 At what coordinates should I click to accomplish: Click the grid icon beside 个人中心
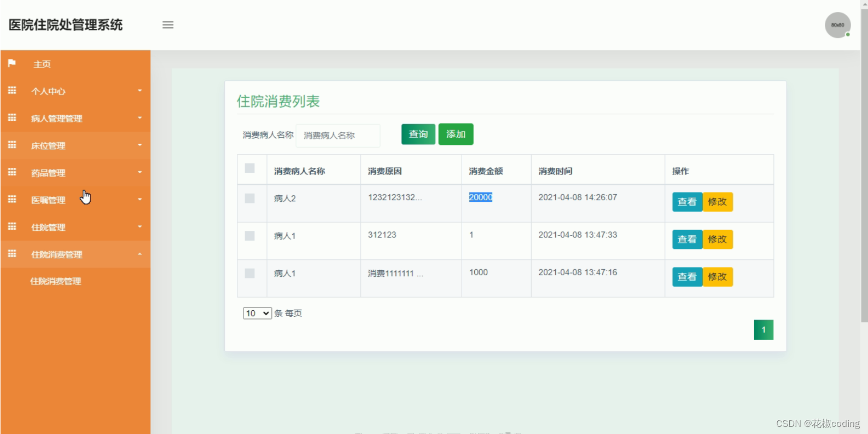click(x=12, y=90)
